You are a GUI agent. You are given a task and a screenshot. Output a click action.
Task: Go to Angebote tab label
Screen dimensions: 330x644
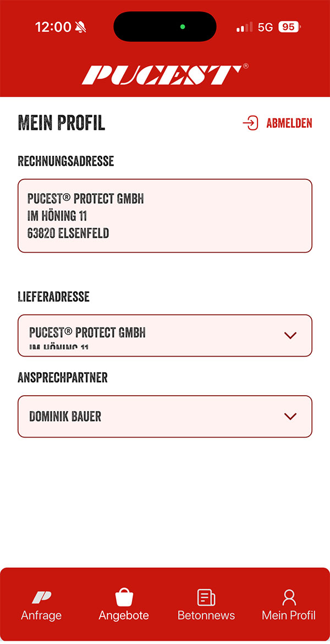click(124, 615)
